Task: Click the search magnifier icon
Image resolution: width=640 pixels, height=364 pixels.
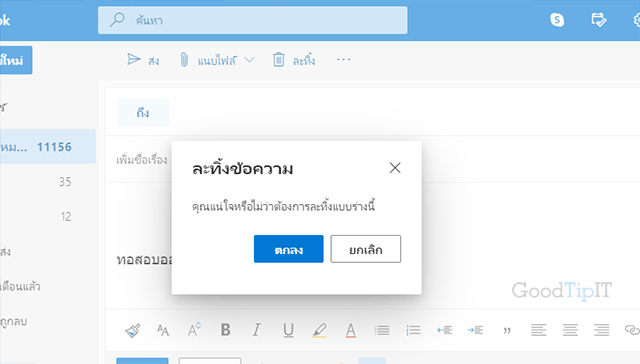Action: click(117, 19)
